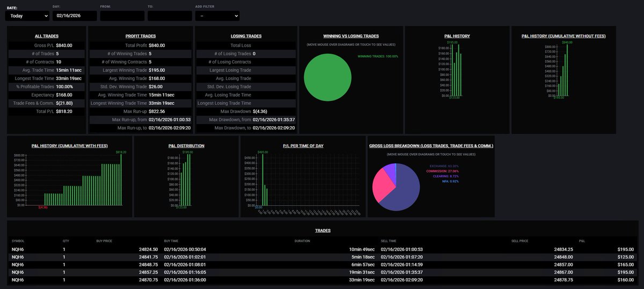Click the P&L History (Cumulative With Fees) heading
The height and width of the screenshot is (289, 644).
point(69,146)
